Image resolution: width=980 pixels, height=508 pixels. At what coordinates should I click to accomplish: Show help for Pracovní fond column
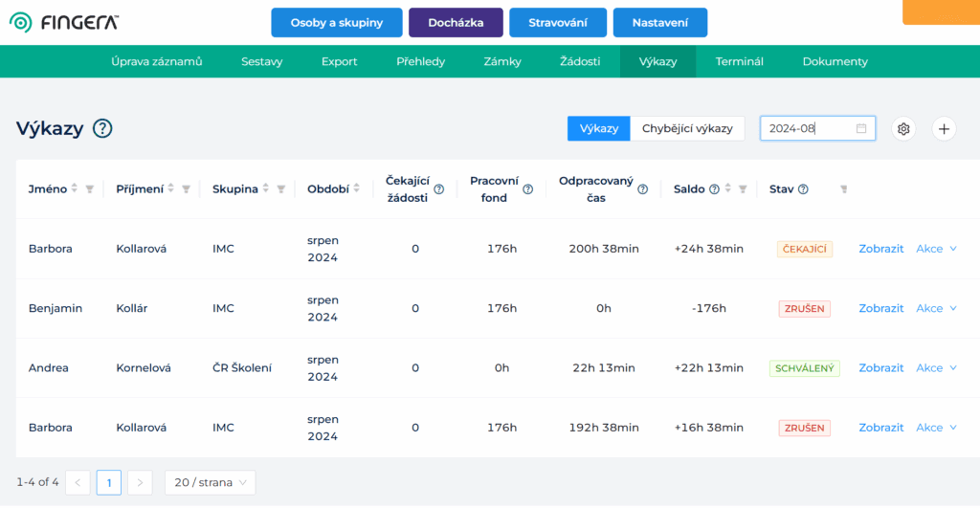click(527, 189)
